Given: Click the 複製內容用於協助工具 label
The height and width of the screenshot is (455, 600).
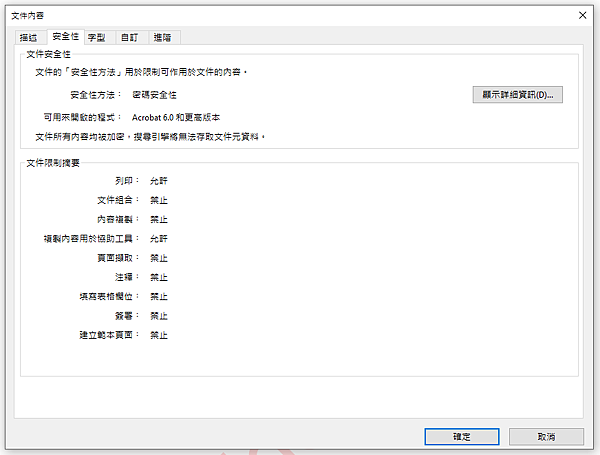Looking at the screenshot, I should pyautogui.click(x=91, y=239).
